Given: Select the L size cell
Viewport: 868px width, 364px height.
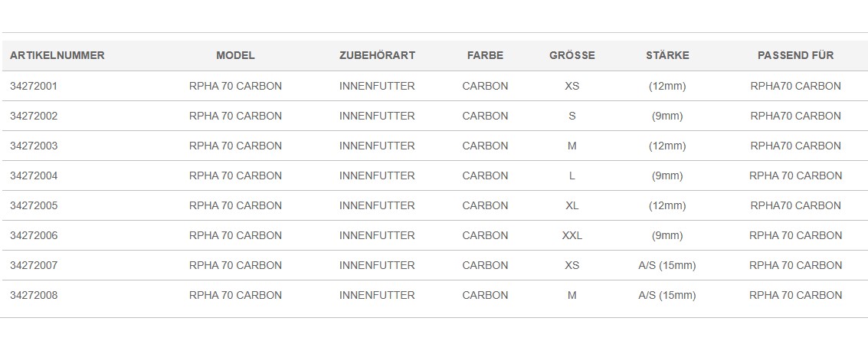Looking at the screenshot, I should click(572, 175).
